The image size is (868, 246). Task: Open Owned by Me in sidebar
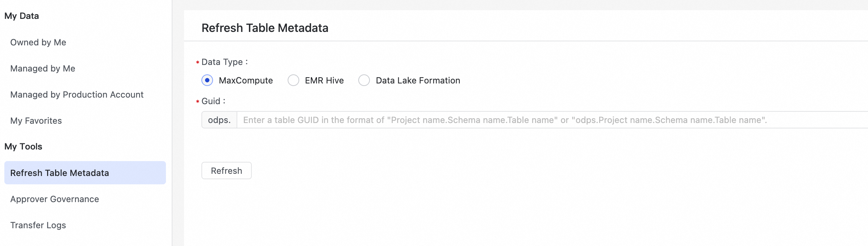38,42
